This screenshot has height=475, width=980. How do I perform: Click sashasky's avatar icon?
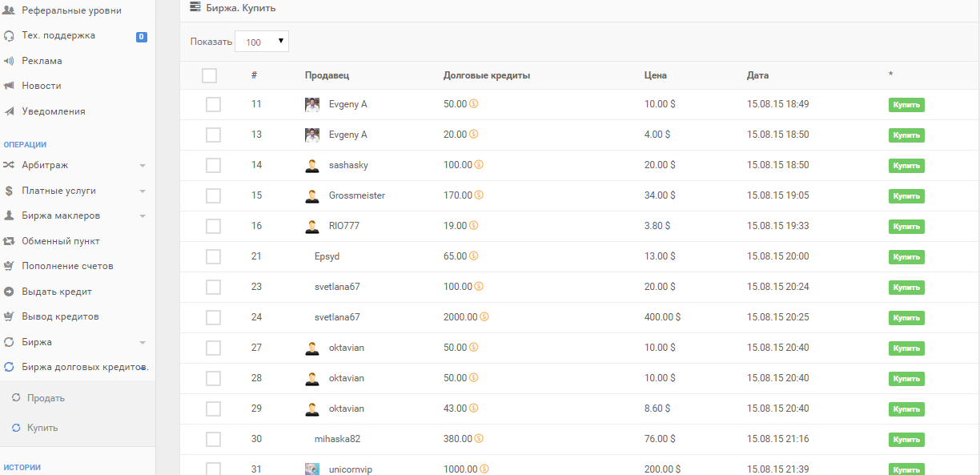pos(312,165)
